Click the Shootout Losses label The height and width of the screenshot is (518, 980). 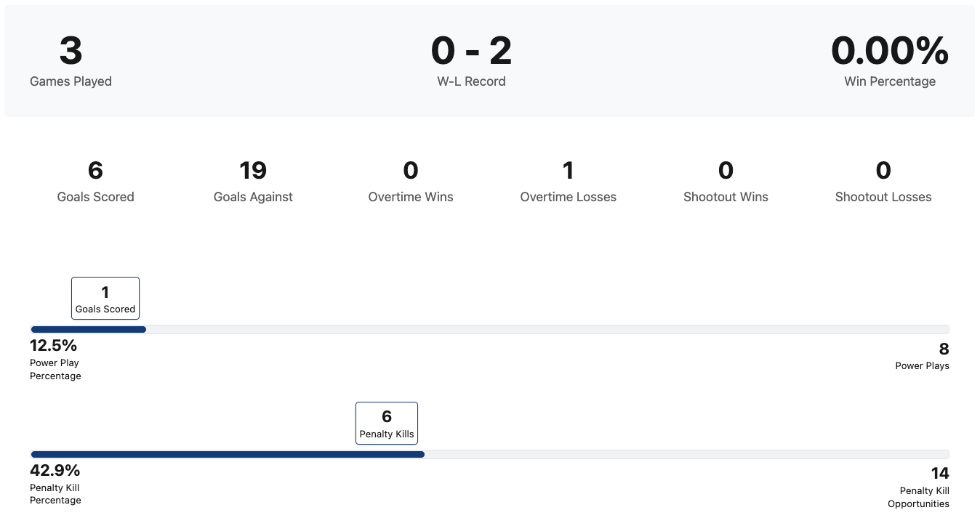(x=883, y=197)
